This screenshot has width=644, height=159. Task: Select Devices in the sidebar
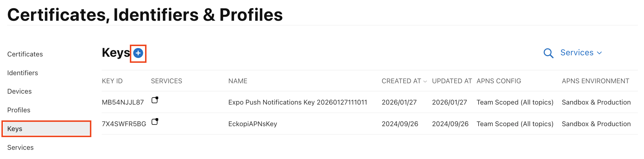(19, 91)
